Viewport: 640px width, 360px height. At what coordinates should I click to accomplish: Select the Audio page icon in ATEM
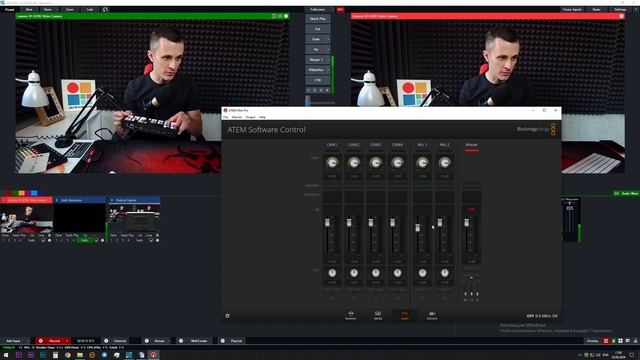404,315
